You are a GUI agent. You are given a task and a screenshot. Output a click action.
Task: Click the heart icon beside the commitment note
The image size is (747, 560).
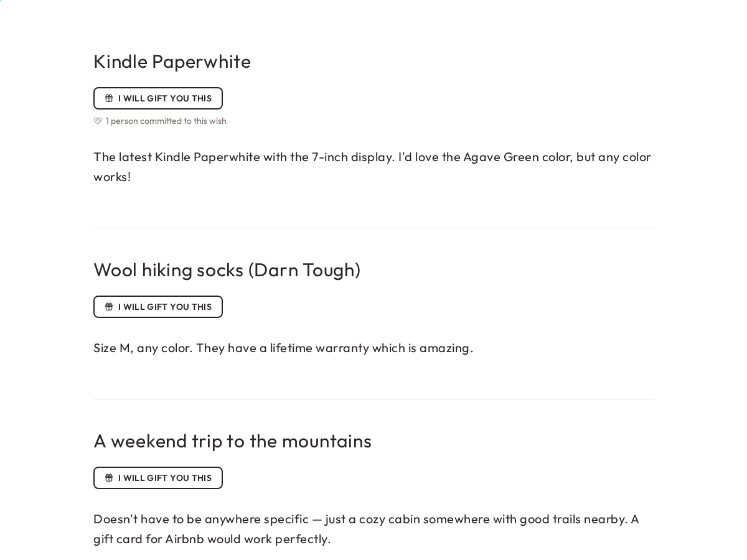click(98, 121)
